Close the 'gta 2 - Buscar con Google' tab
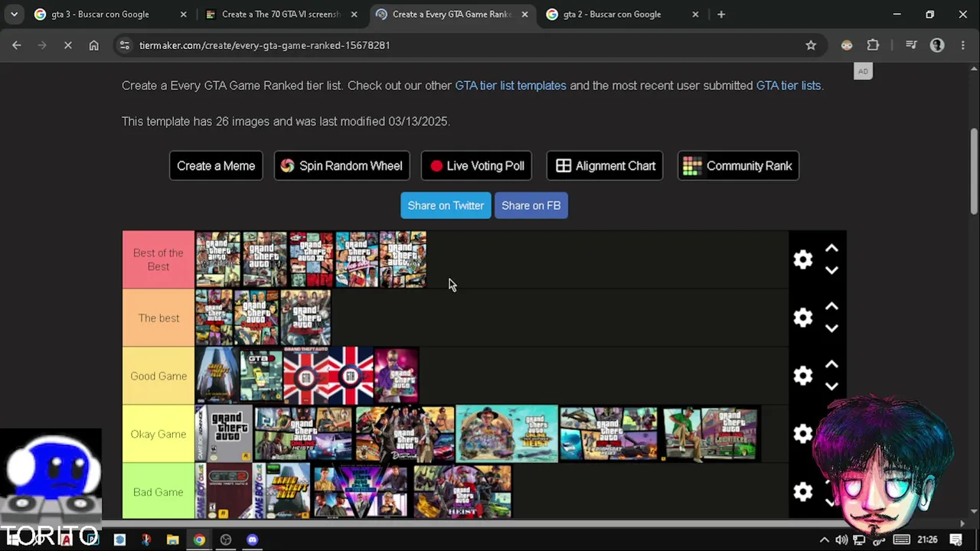The width and height of the screenshot is (980, 551). (695, 14)
